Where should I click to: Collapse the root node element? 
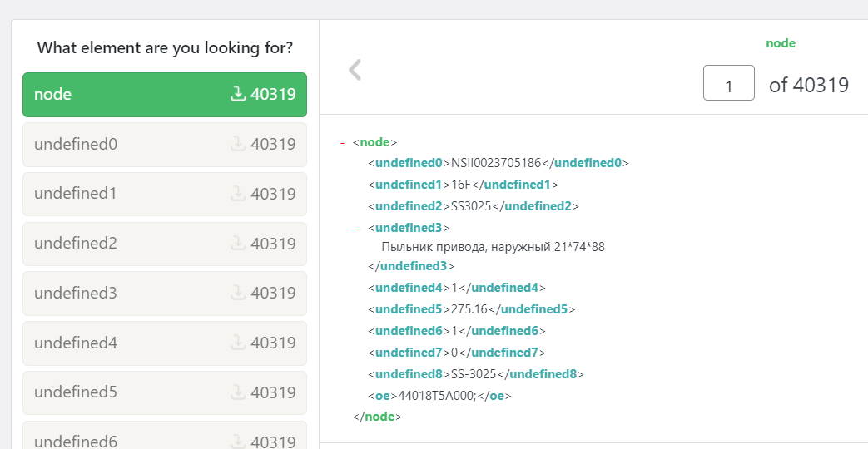(x=342, y=143)
